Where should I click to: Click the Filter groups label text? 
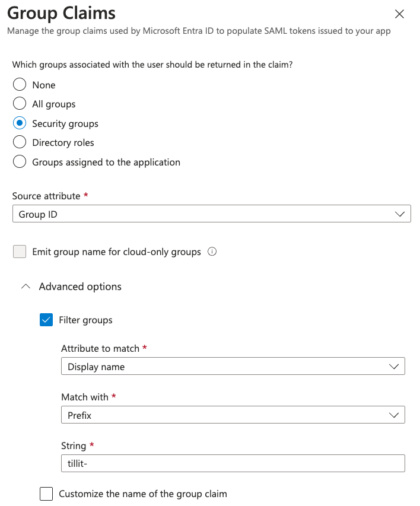pos(85,320)
